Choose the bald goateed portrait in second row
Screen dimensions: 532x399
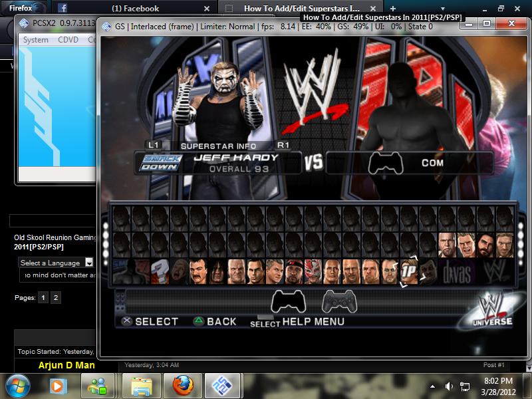pyautogui.click(x=447, y=245)
